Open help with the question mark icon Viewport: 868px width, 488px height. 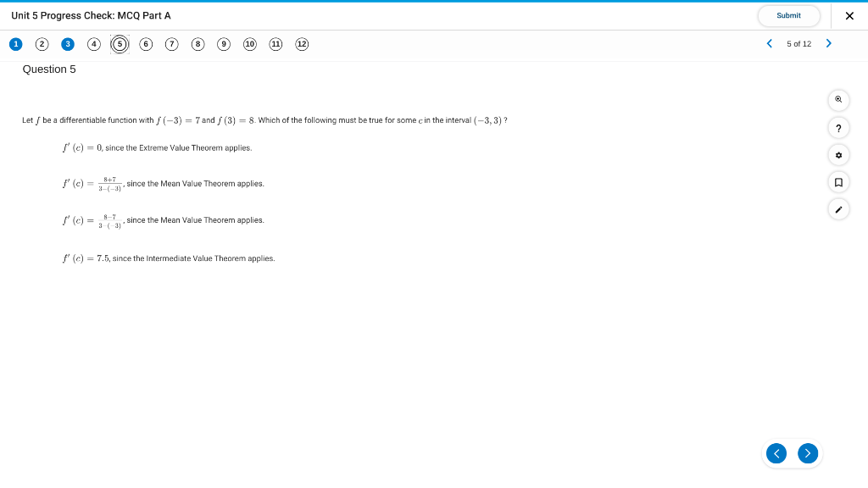(x=838, y=127)
